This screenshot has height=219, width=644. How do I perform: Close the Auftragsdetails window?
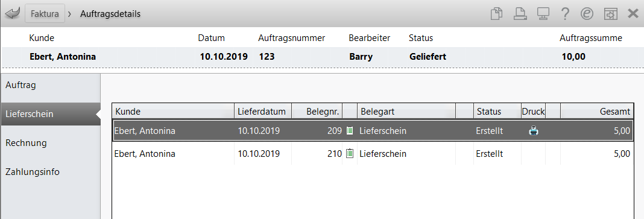[x=633, y=14]
